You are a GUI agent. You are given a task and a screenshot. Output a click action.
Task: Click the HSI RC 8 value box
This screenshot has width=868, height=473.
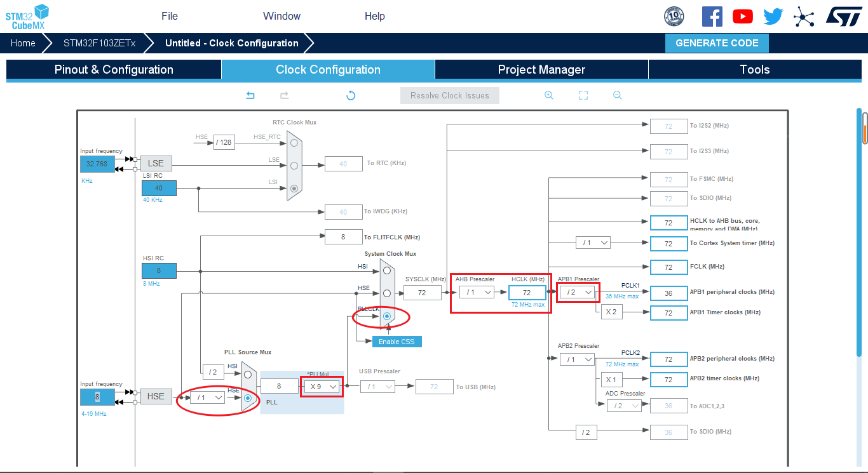tap(159, 270)
